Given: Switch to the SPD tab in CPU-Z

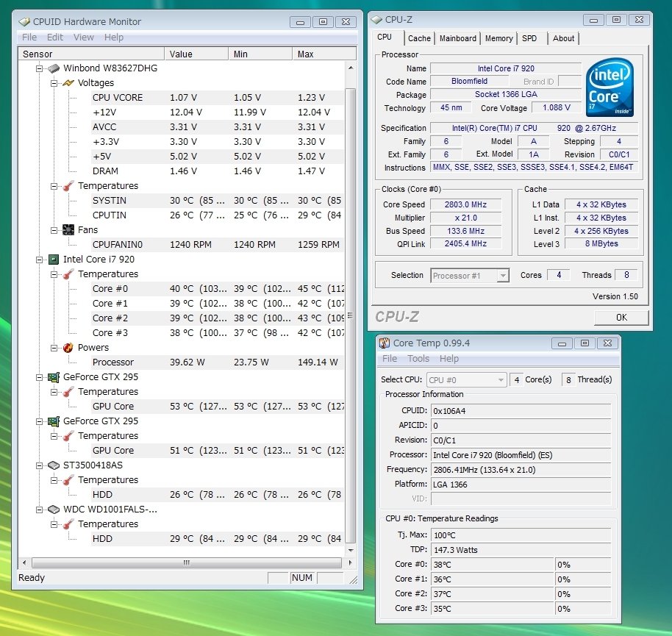Looking at the screenshot, I should tap(529, 38).
